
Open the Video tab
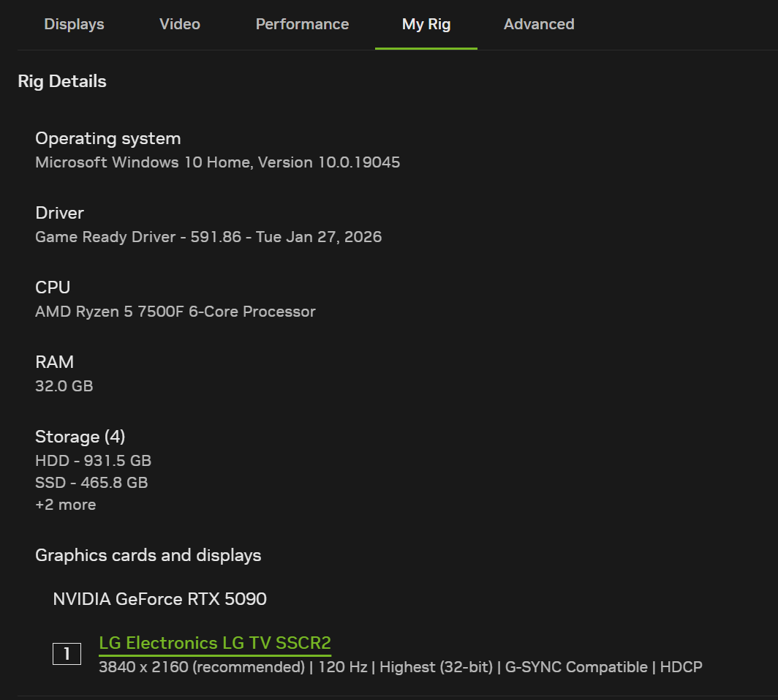[x=180, y=24]
